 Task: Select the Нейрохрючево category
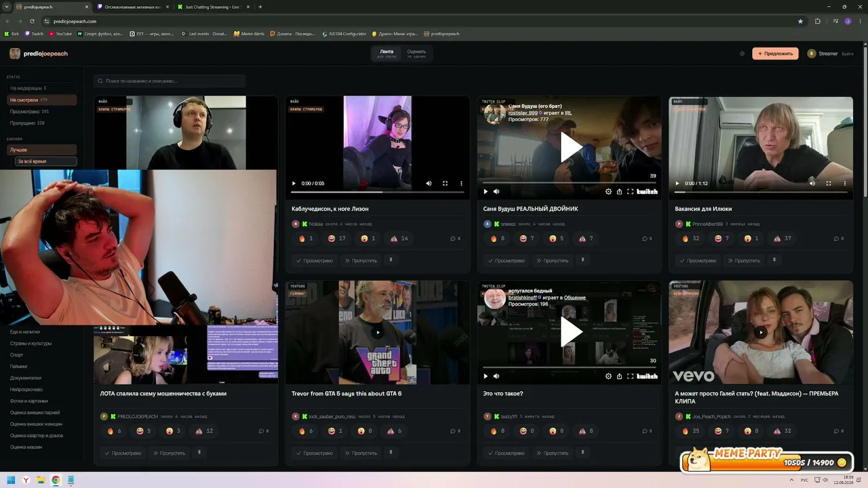(x=26, y=389)
